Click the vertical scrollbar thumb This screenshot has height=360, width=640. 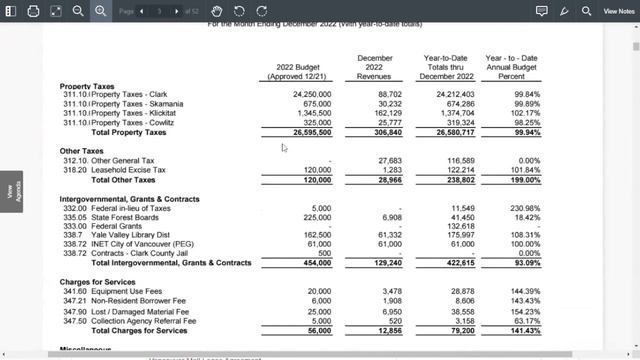[x=636, y=47]
